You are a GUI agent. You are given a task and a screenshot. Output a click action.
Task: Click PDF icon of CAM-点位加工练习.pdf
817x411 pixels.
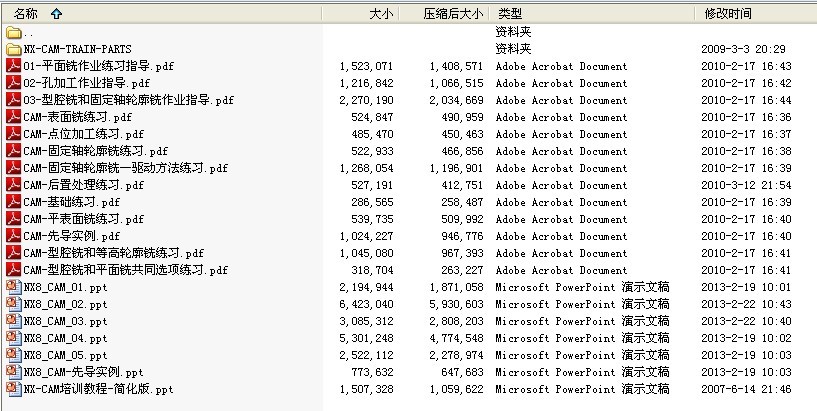pos(14,134)
